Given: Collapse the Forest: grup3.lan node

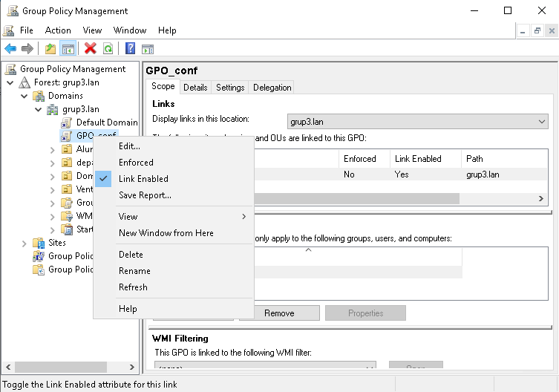Looking at the screenshot, I should (x=10, y=82).
